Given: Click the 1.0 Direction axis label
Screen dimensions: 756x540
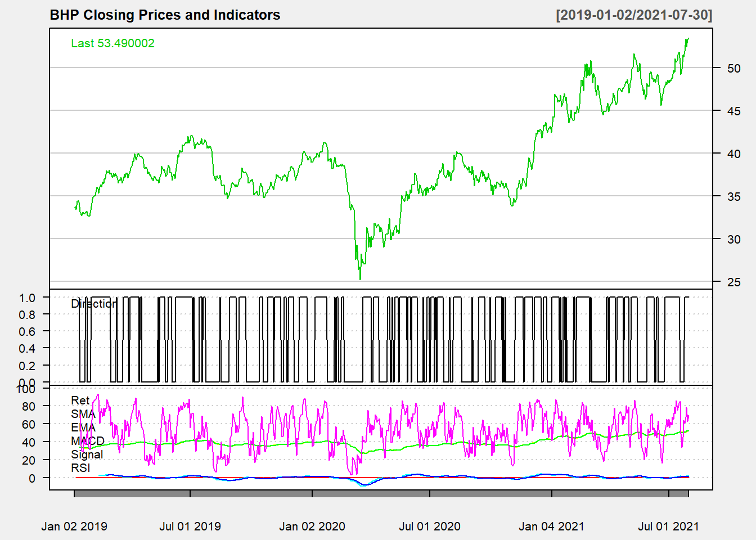Looking at the screenshot, I should pos(27,298).
